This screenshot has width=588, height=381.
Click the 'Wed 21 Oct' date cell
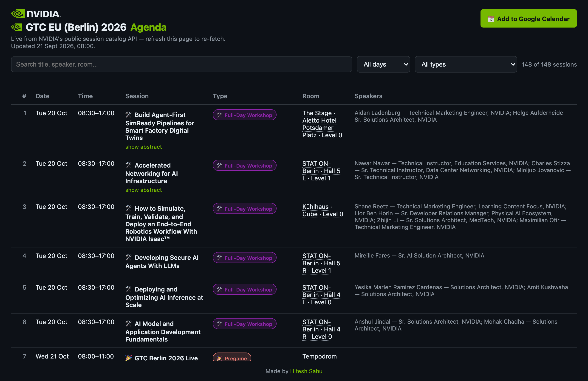click(52, 356)
